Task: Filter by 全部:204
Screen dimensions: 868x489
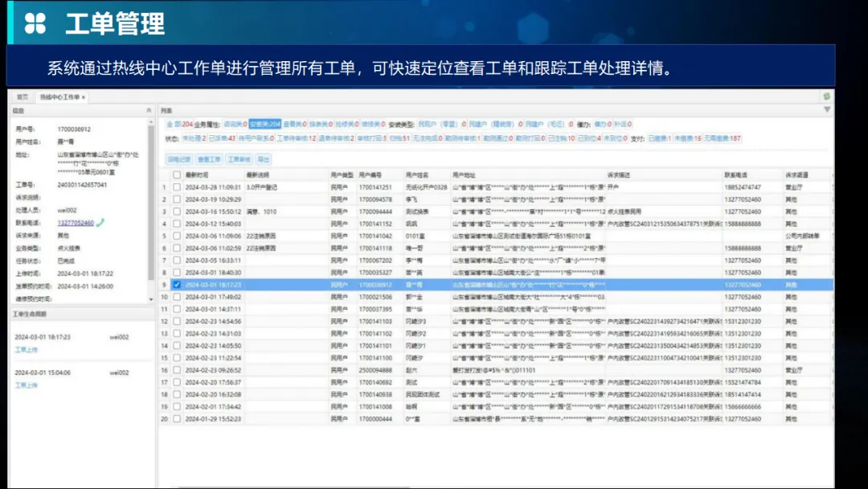Action: pyautogui.click(x=179, y=124)
